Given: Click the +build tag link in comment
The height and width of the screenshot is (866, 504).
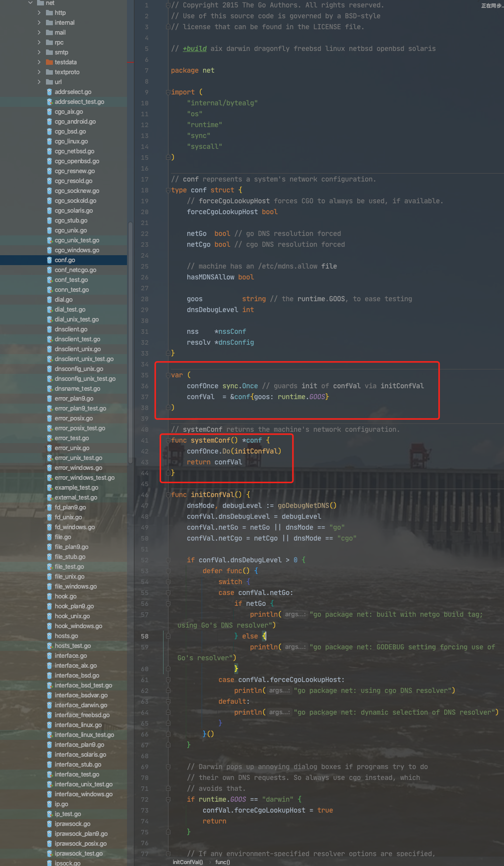Looking at the screenshot, I should coord(195,49).
